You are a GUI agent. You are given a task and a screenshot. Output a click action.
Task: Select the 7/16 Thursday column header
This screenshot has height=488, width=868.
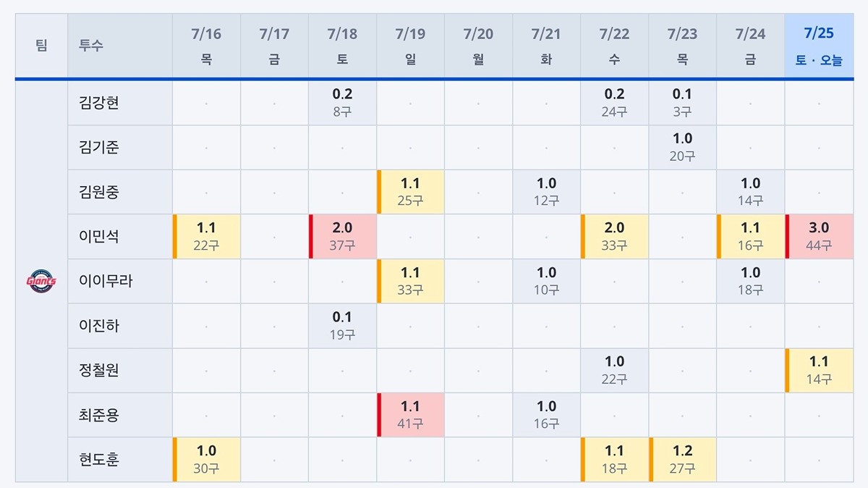(207, 46)
